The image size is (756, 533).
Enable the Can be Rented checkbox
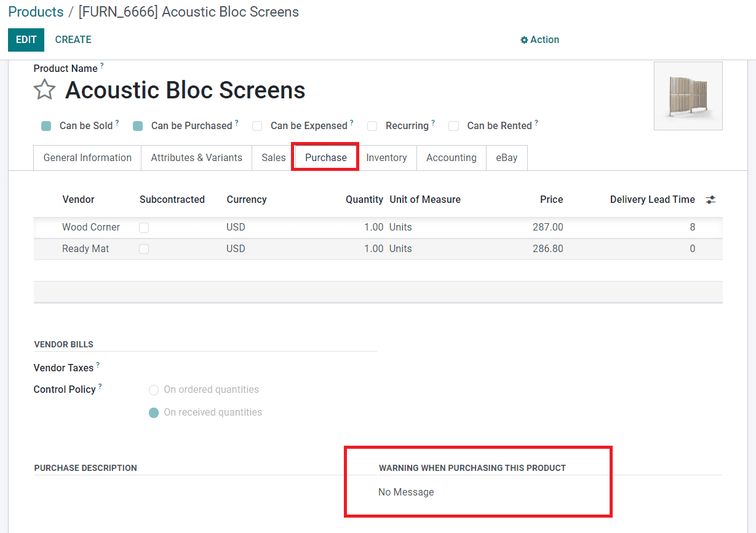453,126
